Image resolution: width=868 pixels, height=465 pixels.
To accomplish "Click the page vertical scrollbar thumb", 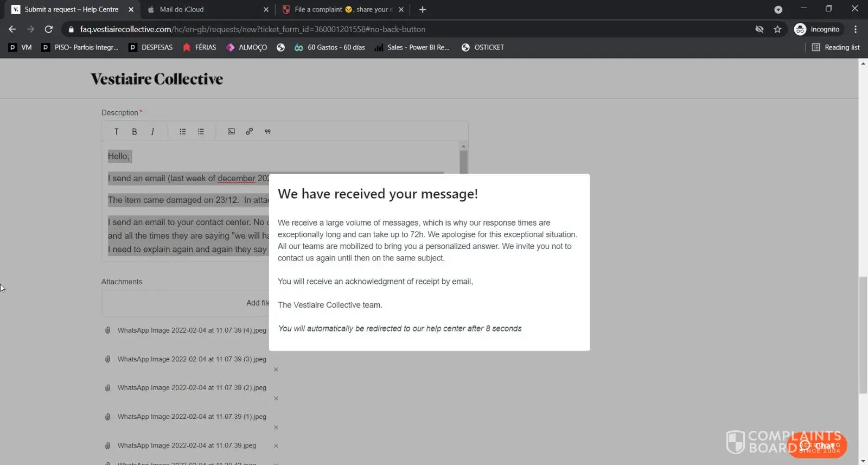I will pos(863,335).
